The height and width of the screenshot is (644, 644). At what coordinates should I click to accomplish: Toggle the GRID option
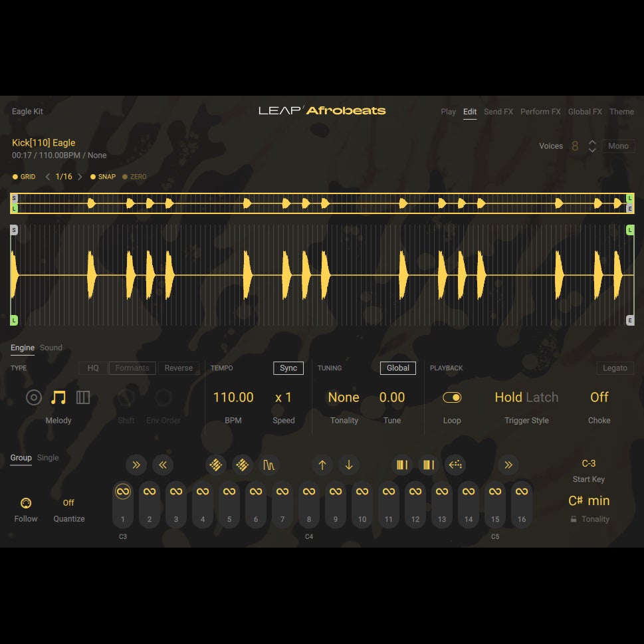24,177
